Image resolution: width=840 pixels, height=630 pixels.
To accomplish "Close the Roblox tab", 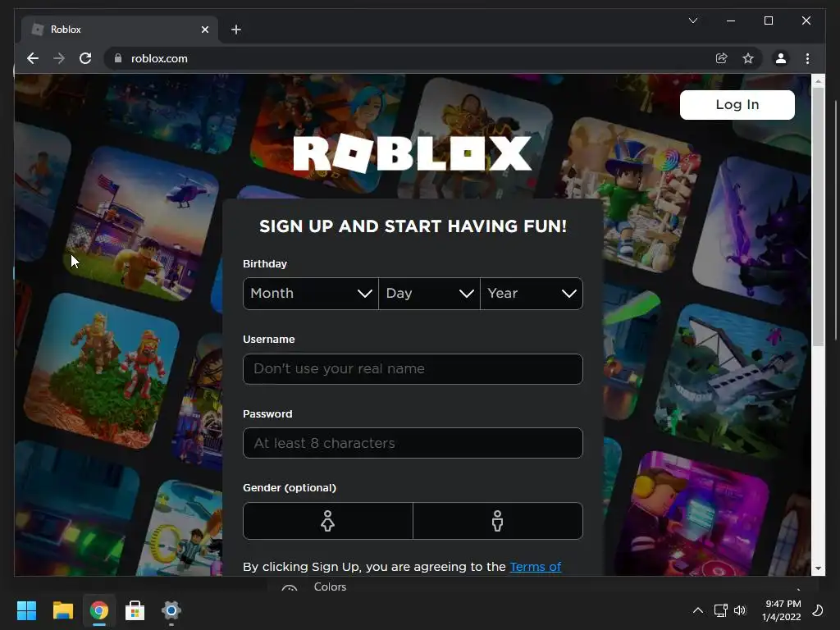I will pos(204,30).
